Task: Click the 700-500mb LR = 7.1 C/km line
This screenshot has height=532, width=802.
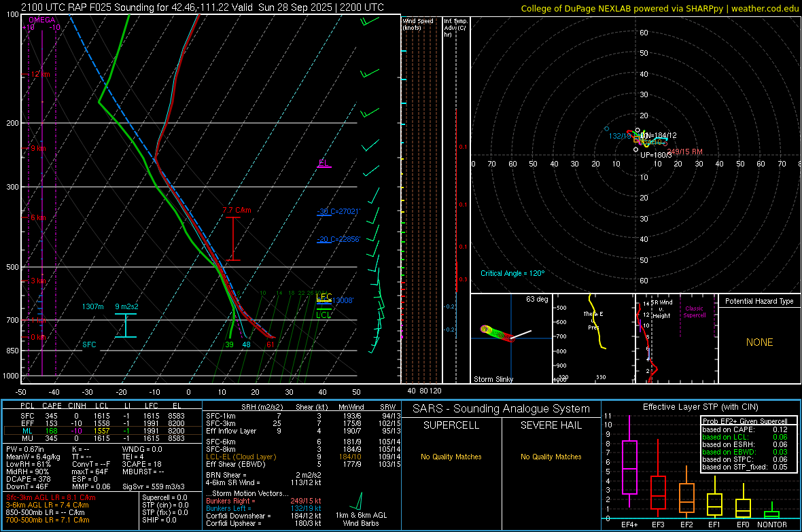Action: (48, 520)
